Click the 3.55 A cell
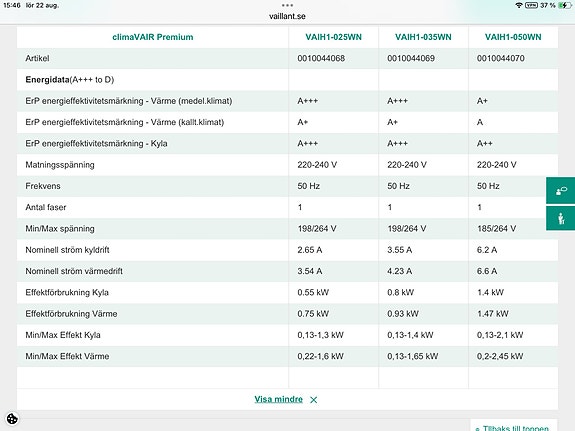Viewport: 575px width, 431px height. pos(400,250)
